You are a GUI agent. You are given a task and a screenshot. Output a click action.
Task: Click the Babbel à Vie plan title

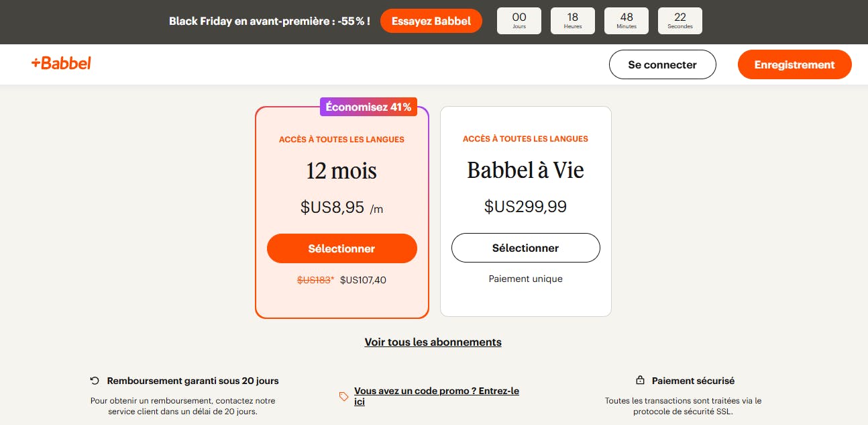(525, 171)
